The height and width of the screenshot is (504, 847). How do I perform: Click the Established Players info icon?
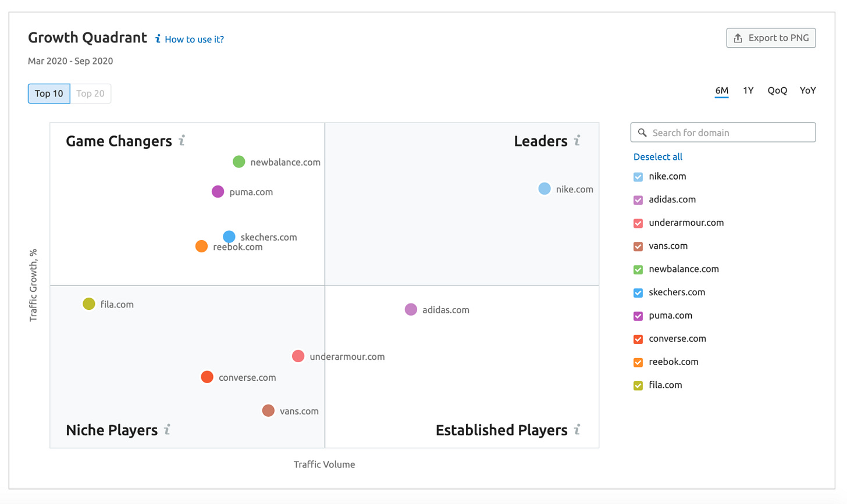578,430
